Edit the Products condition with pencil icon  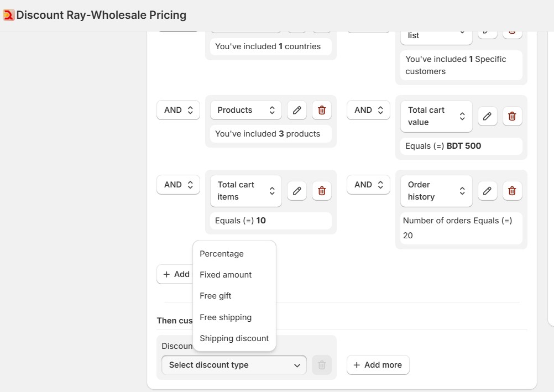point(297,110)
